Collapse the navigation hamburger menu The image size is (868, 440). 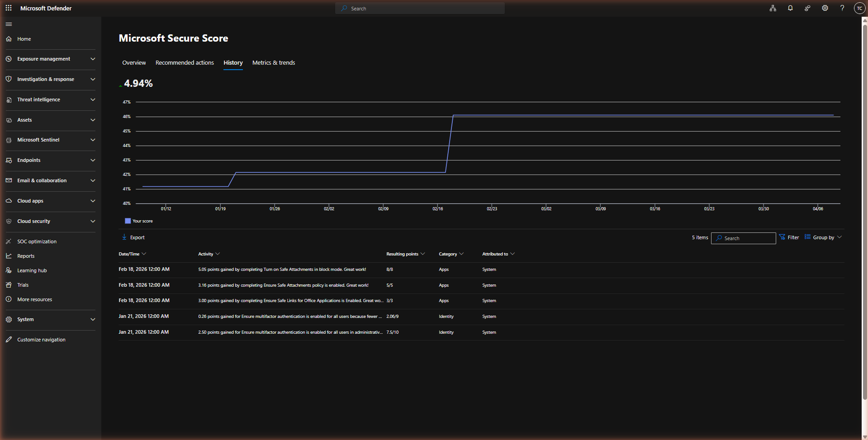(9, 24)
